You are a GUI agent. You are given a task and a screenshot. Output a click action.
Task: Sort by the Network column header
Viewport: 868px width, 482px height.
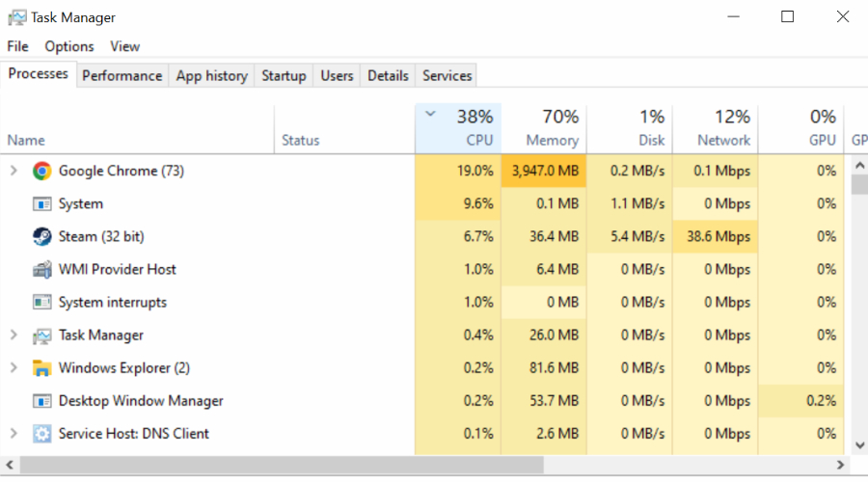716,129
